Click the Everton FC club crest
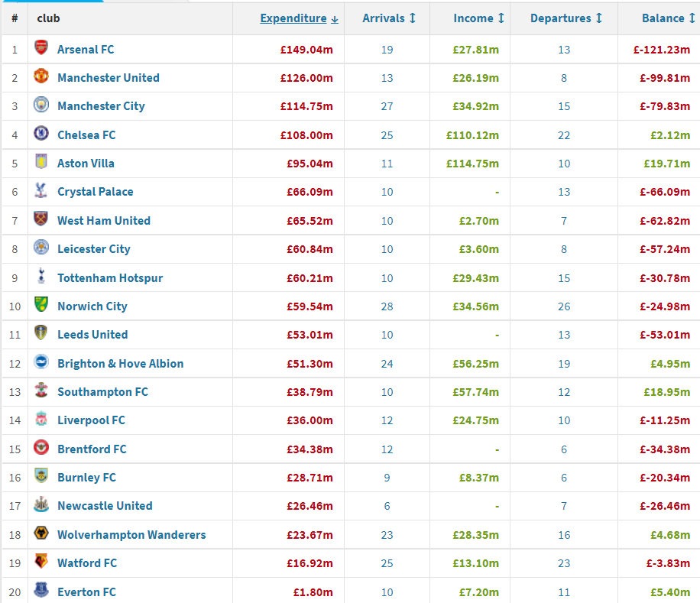The image size is (700, 603). (x=41, y=590)
